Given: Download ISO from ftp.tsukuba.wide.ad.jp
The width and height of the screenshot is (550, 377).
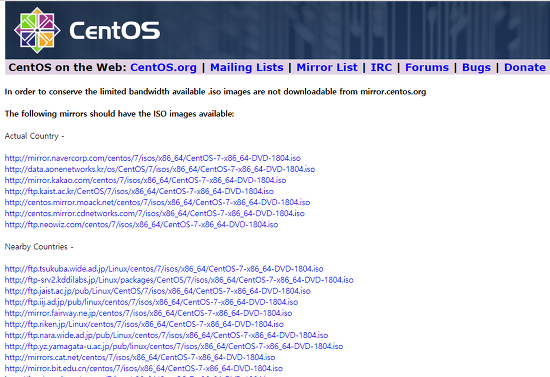Looking at the screenshot, I should pos(164,269).
